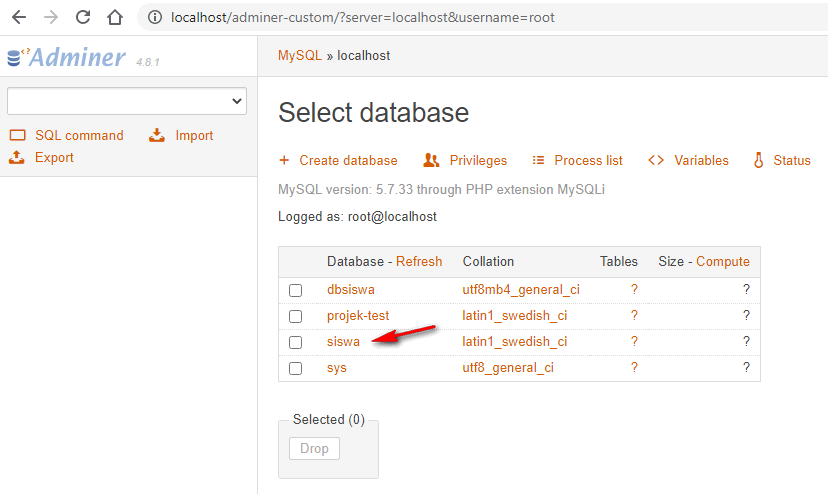Show the Process list
Screen dimensions: 828x494
tap(588, 160)
